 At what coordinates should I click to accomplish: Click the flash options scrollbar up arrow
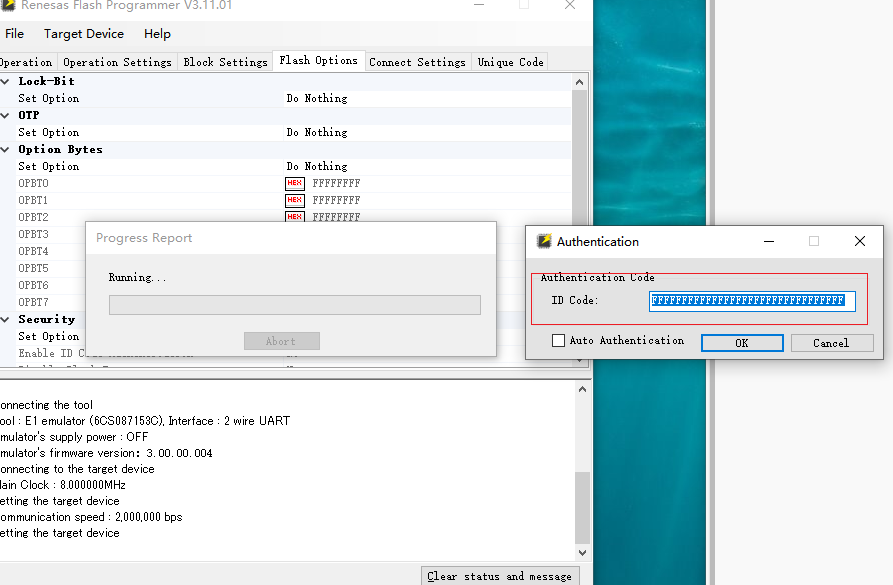click(x=580, y=82)
